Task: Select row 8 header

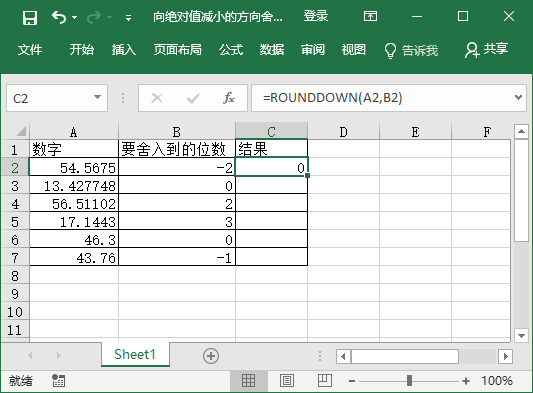Action: (15, 275)
